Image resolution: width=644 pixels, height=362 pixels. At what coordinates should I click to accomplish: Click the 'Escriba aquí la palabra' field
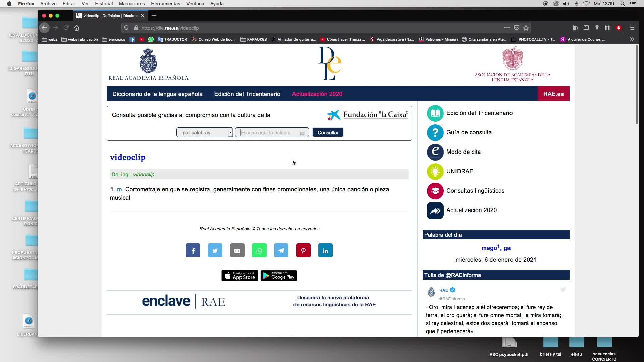tap(268, 133)
